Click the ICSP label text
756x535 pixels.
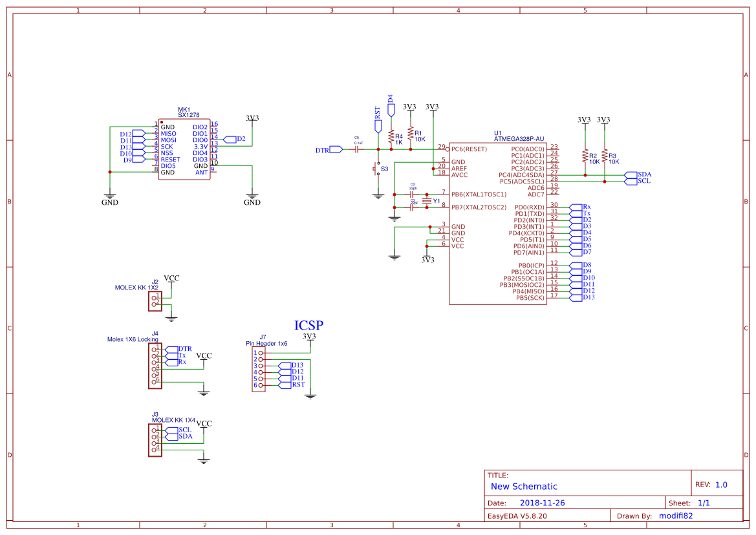309,326
